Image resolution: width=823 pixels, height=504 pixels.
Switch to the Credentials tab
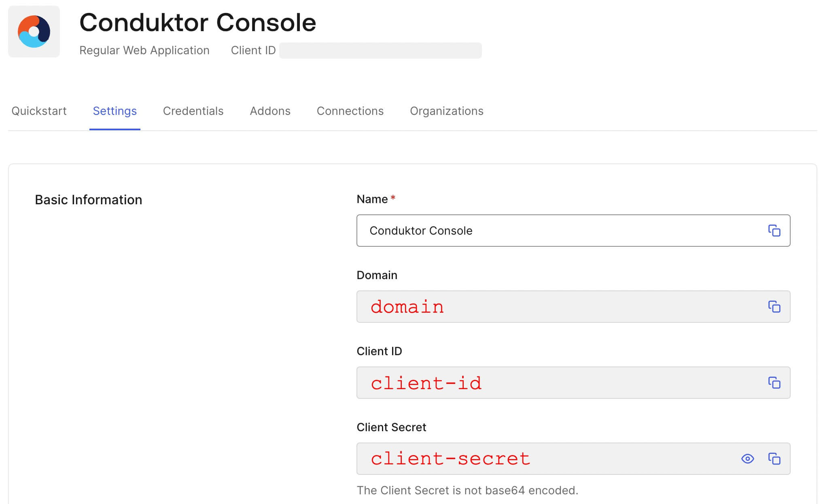click(x=193, y=110)
